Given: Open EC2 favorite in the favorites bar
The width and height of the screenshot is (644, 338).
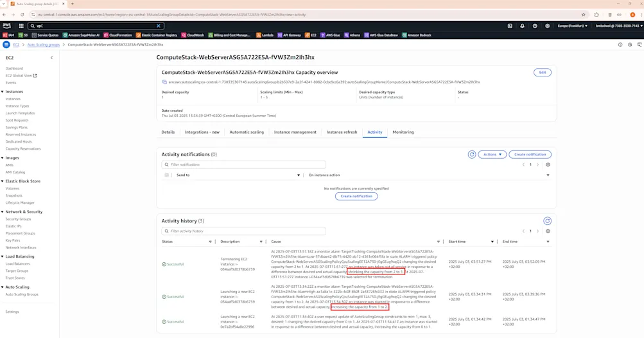Looking at the screenshot, I should point(311,35).
